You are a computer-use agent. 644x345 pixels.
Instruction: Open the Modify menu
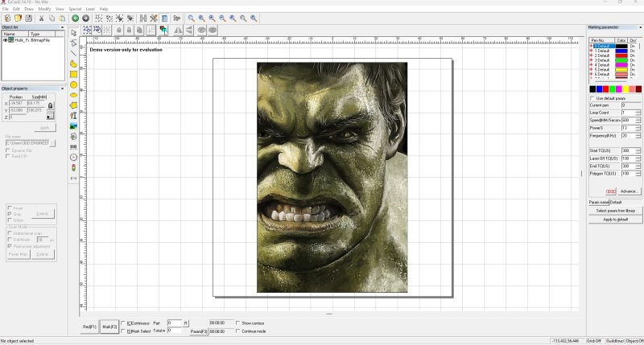tap(44, 9)
